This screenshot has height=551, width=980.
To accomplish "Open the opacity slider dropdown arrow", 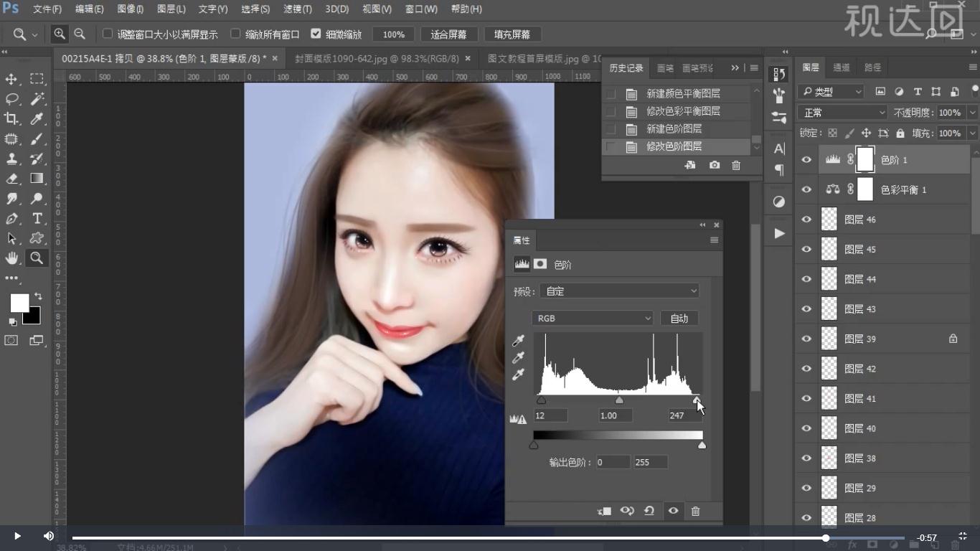I will click(973, 113).
